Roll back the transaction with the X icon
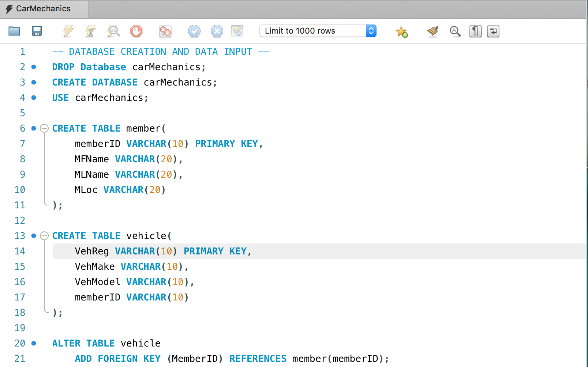Screen dimensions: 588x367 217,31
